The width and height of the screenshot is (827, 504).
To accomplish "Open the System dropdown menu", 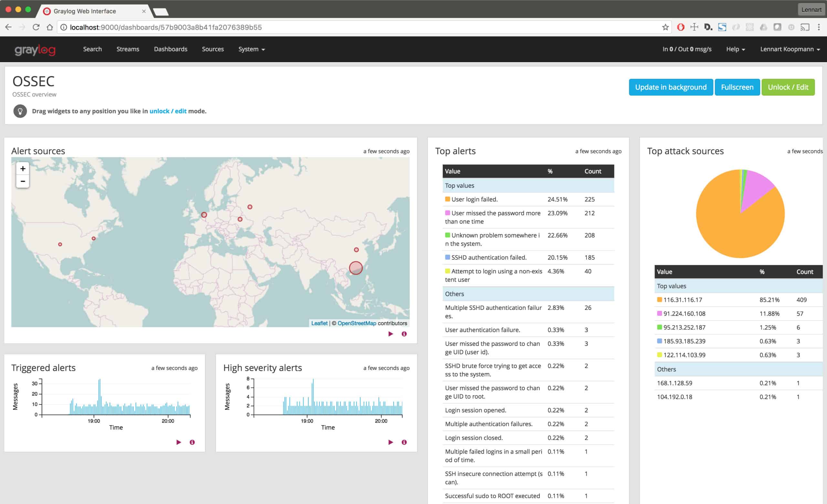I will [x=251, y=49].
